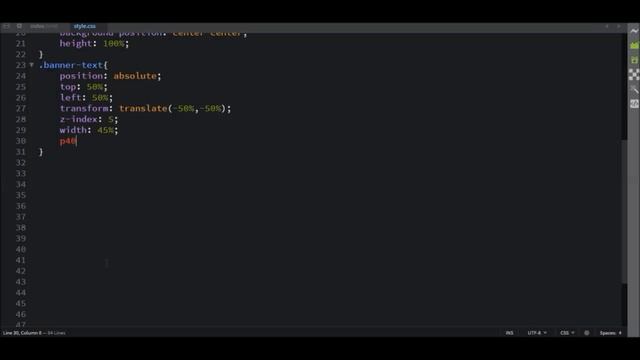The image size is (640, 360).
Task: Select the style.css tab
Action: (x=84, y=26)
